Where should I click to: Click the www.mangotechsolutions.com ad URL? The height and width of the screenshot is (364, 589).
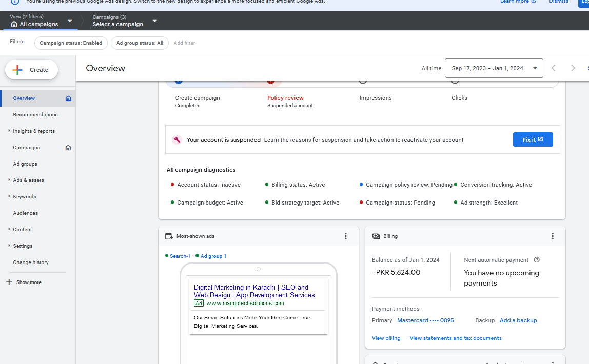pyautogui.click(x=245, y=303)
